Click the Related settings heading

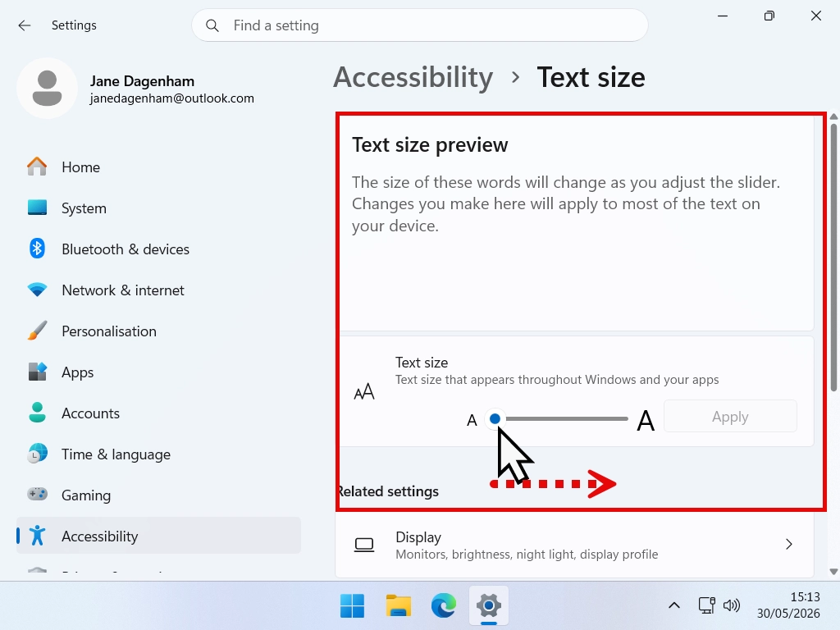point(388,491)
